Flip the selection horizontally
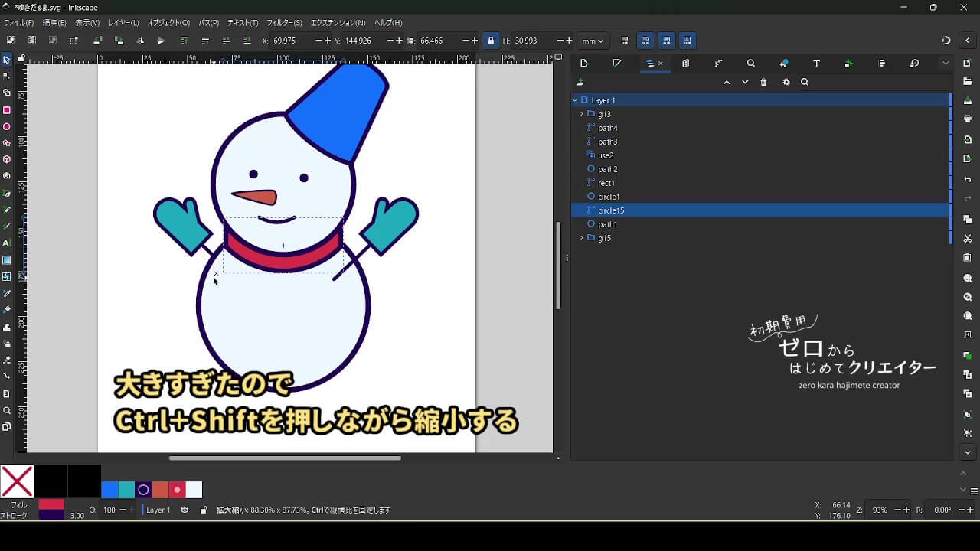 point(140,41)
